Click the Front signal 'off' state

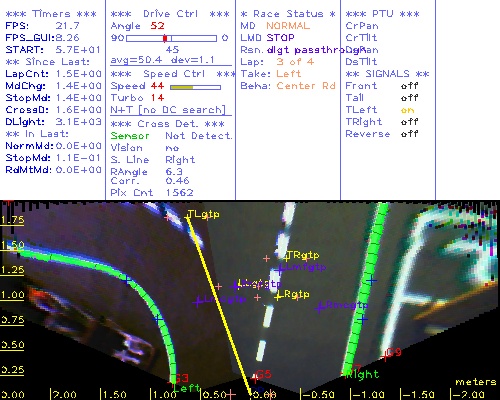click(x=410, y=86)
